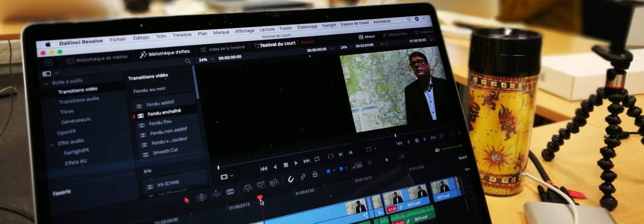Screen dimensions: 644x224
Task: Click the insert clip icon in timeline toolbar
Action: [247, 188]
